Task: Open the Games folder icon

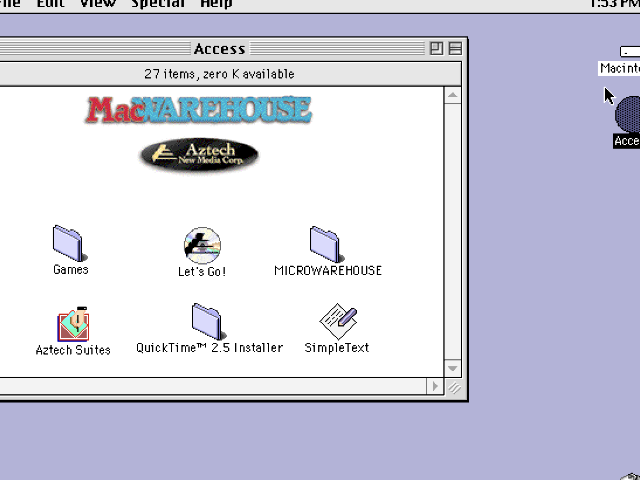Action: click(70, 243)
